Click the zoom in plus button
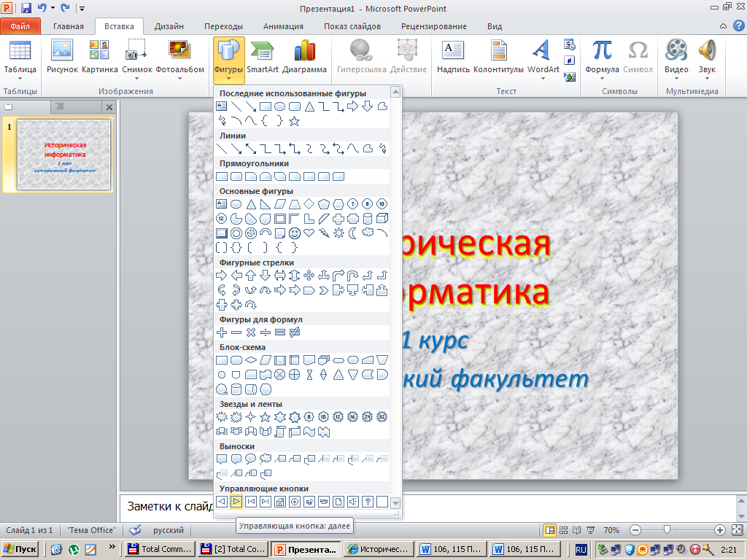This screenshot has height=560, width=747. [720, 530]
